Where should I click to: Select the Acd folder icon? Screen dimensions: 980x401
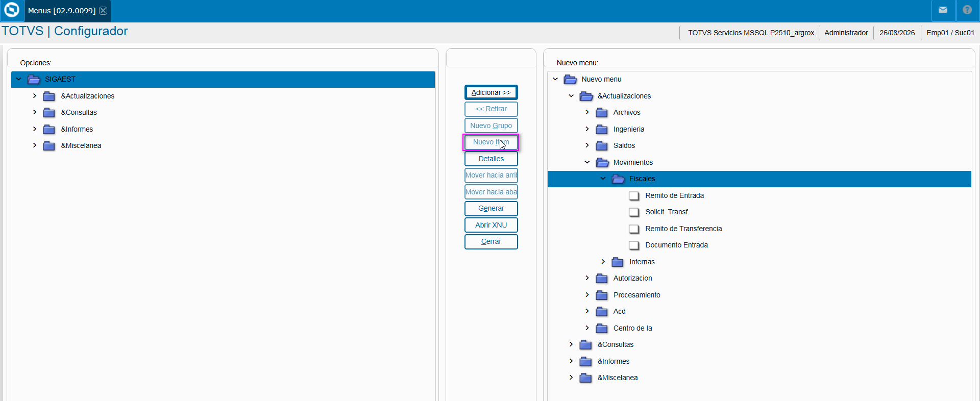[x=602, y=311]
